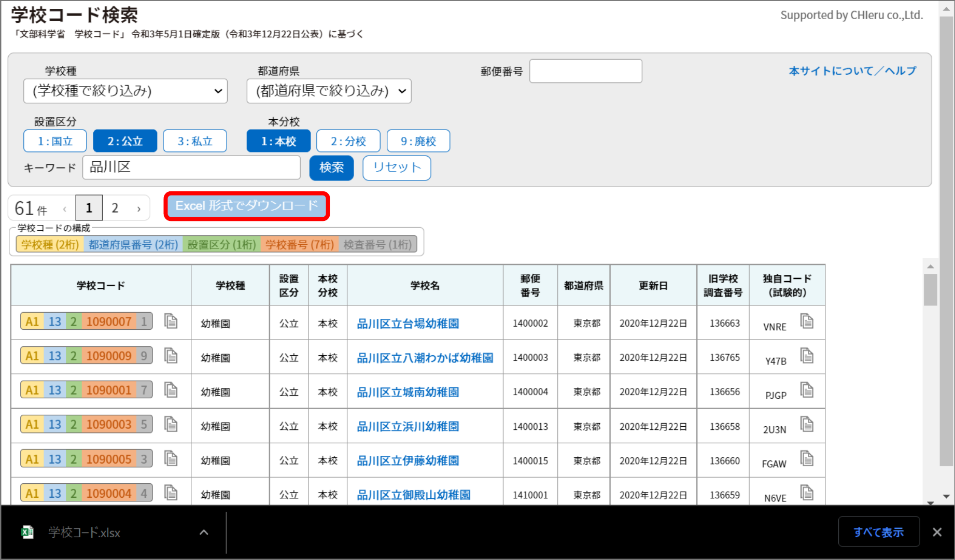
Task: Click the 設置区分 (1桁) legend swatch
Action: [x=221, y=244]
